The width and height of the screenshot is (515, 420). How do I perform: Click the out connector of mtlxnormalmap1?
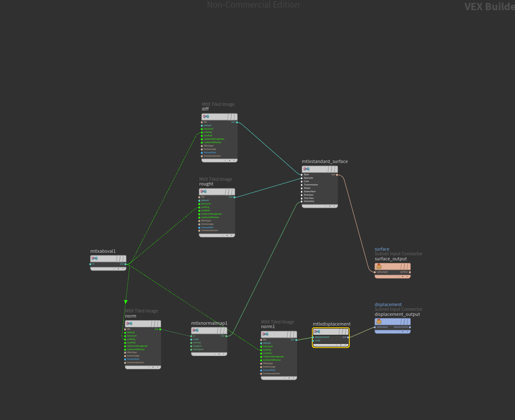(226, 336)
